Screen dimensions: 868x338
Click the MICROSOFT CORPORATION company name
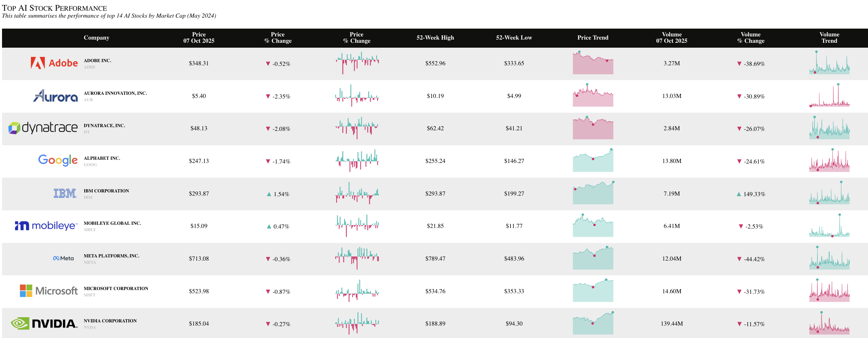coord(116,288)
